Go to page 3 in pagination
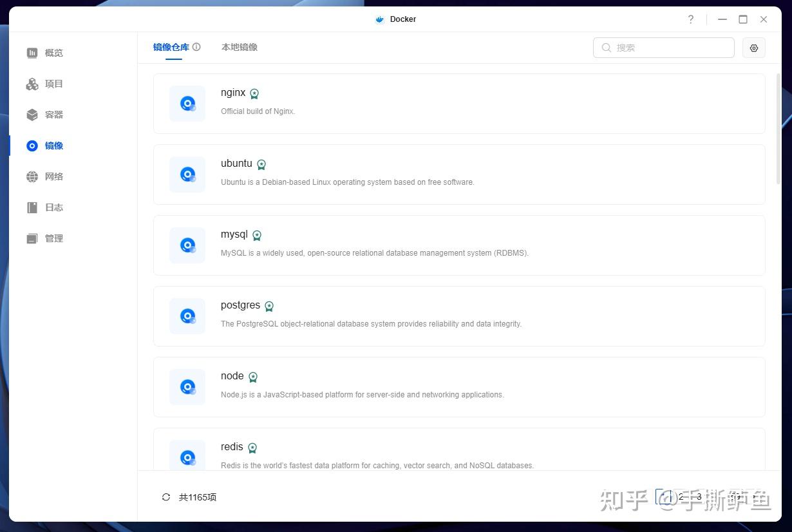The width and height of the screenshot is (792, 532). (x=699, y=497)
